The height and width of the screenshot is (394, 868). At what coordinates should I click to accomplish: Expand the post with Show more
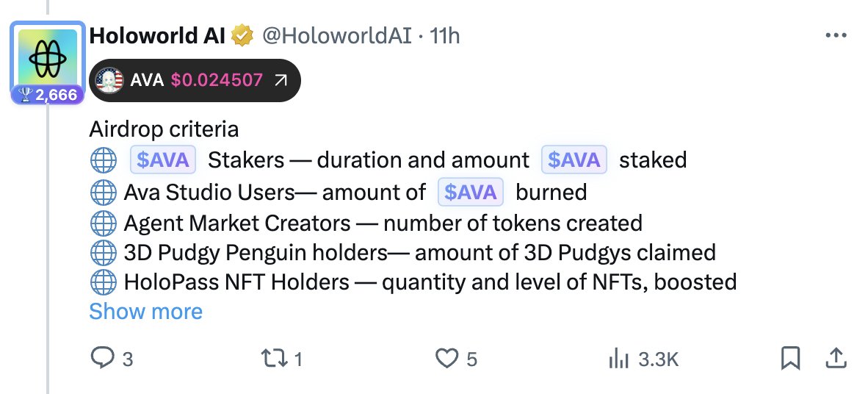pos(145,312)
